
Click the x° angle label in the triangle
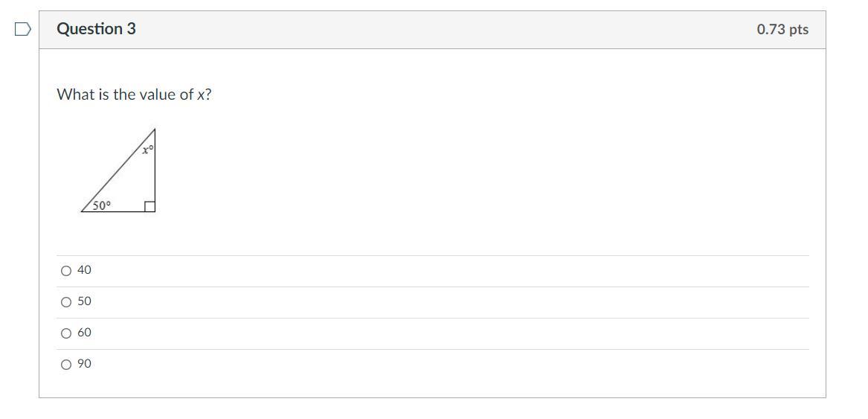point(147,150)
